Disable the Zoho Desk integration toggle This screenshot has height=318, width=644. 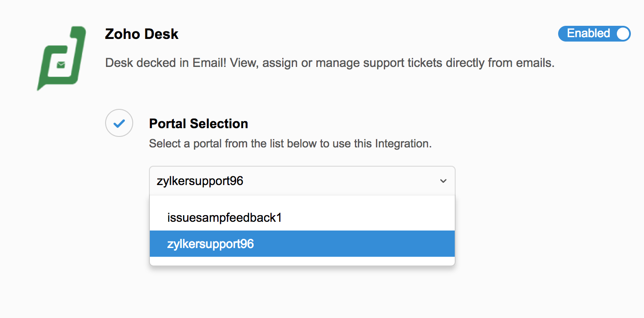pos(594,34)
